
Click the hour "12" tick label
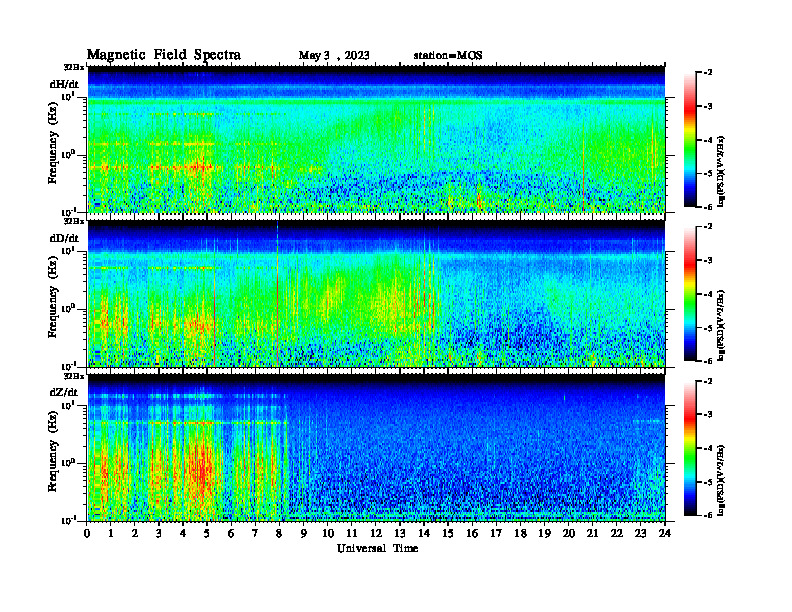tap(376, 533)
